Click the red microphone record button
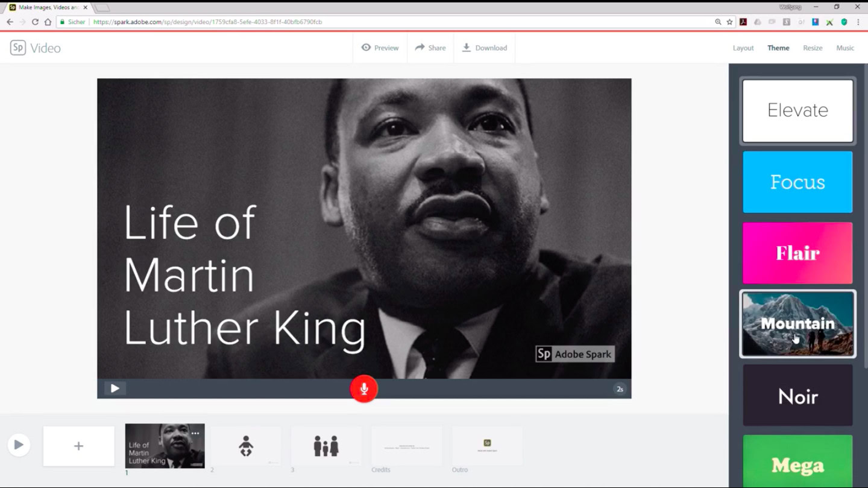 pyautogui.click(x=363, y=389)
